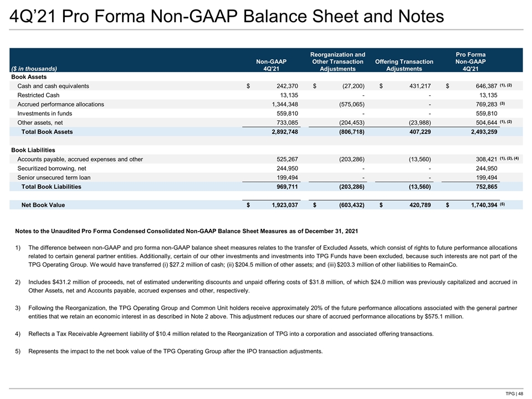Click the '(3)' footnote marker beside 769,283
Viewport: 532px width, 399px height.
(x=502, y=104)
